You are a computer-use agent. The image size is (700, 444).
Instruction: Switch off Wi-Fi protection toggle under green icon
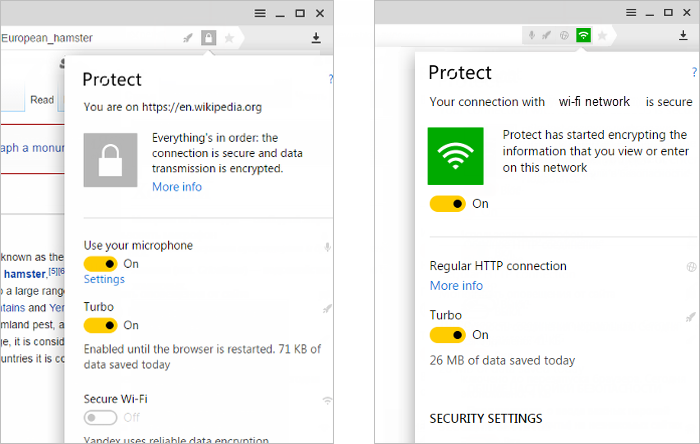(447, 204)
